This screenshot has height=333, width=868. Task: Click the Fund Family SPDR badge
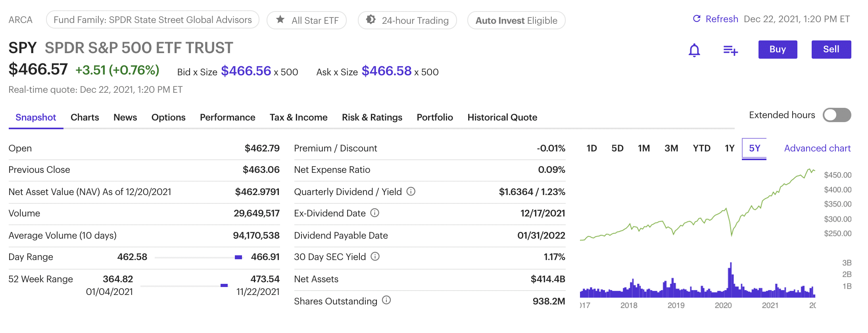153,20
